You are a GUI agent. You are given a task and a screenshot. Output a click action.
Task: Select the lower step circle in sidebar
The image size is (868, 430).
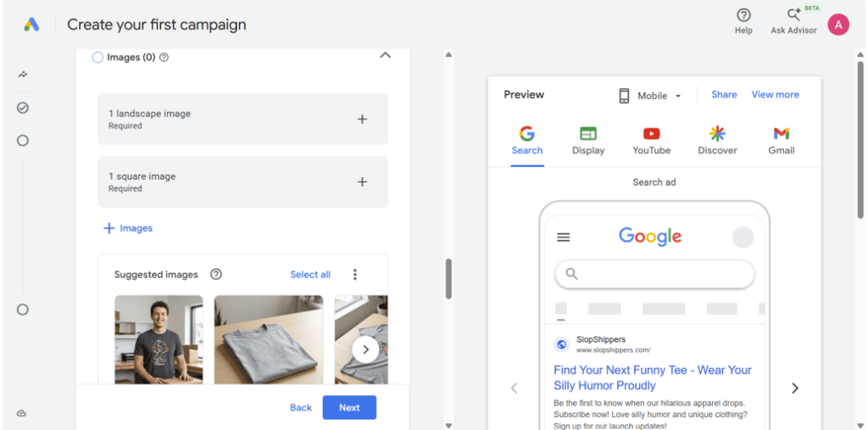(23, 310)
